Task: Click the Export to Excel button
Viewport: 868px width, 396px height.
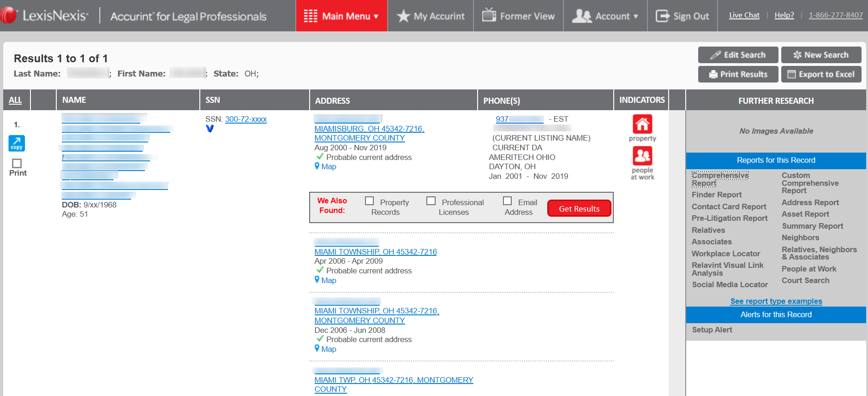Action: pos(821,74)
